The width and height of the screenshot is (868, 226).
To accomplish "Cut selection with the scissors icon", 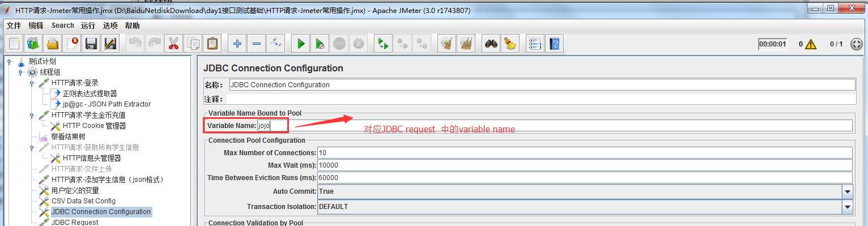I will coord(173,44).
